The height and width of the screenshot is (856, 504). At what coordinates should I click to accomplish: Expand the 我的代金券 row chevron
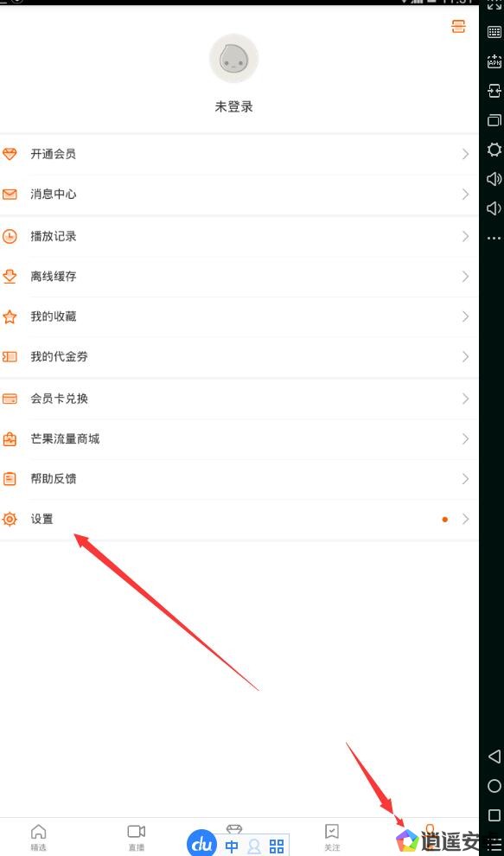[465, 356]
